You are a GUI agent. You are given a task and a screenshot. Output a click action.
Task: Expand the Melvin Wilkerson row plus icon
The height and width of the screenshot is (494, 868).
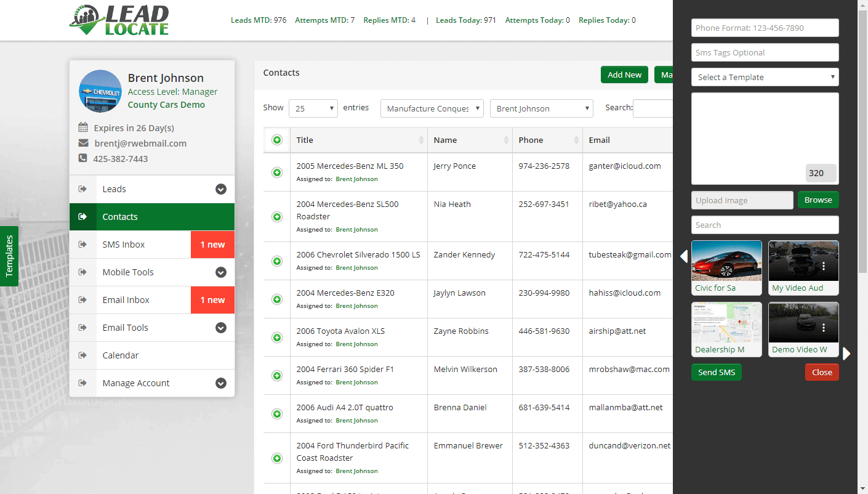point(277,376)
